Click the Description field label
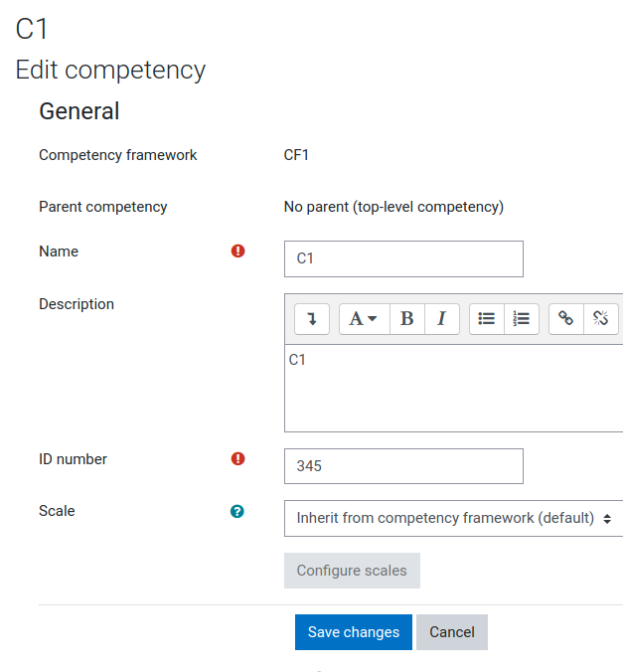 click(77, 304)
